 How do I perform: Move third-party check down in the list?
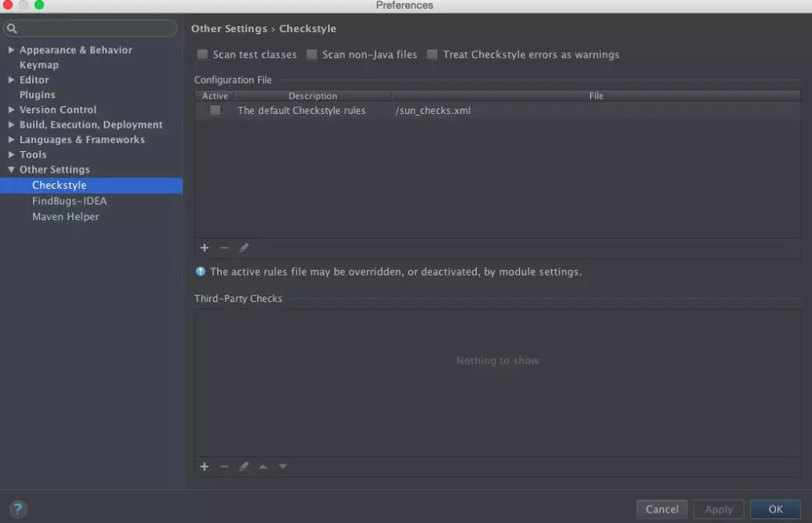pyautogui.click(x=283, y=467)
